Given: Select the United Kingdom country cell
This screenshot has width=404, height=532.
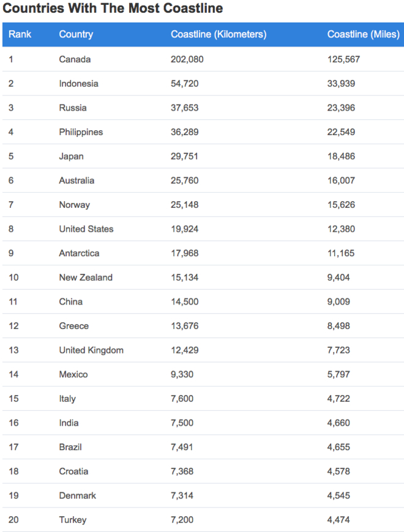Looking at the screenshot, I should pyautogui.click(x=91, y=350).
